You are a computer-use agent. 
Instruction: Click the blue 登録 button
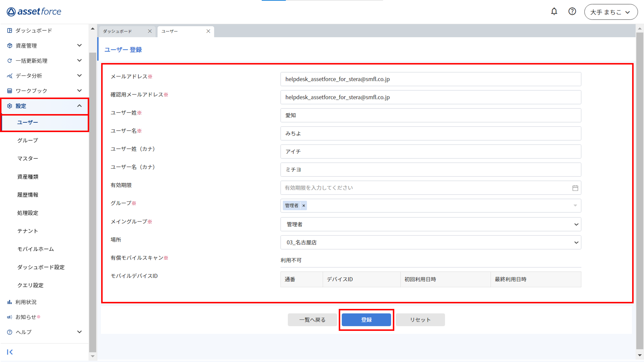tap(366, 320)
